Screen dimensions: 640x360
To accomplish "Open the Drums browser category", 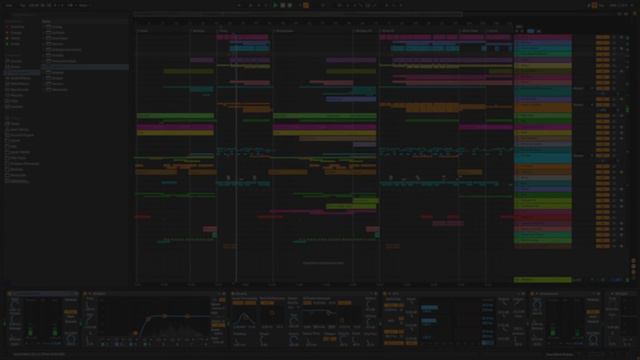I will 15,67.
